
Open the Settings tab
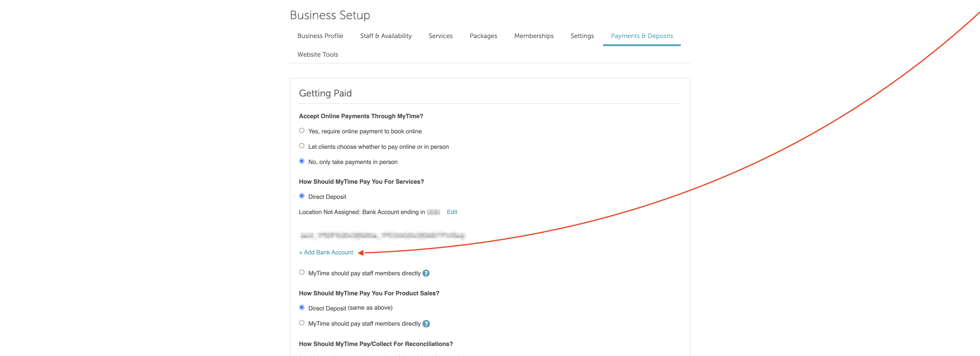click(582, 36)
